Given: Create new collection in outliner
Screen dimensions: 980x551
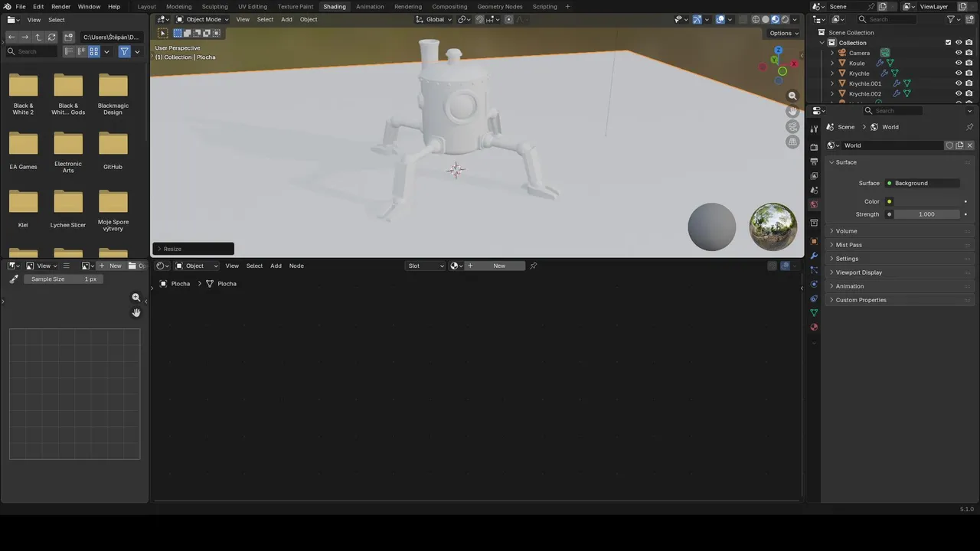Looking at the screenshot, I should 969,19.
